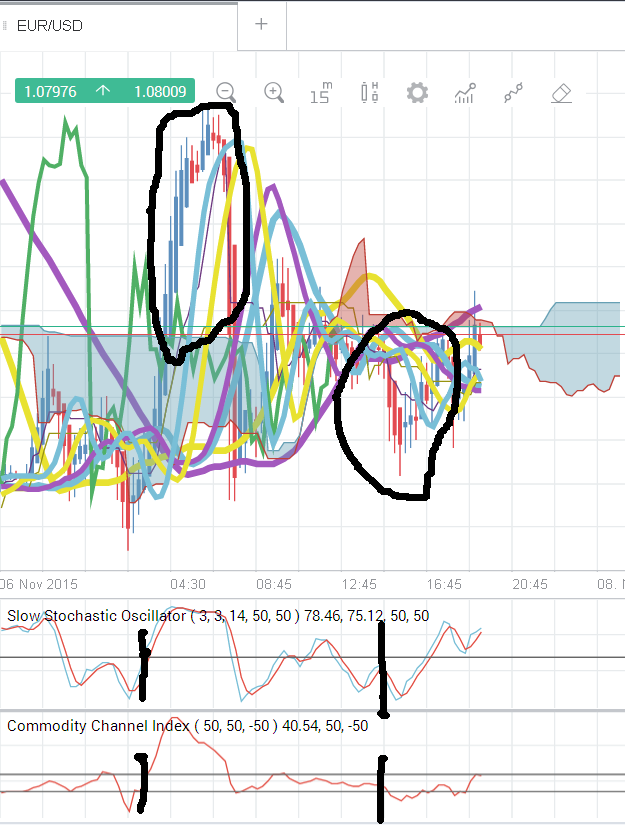Click the up arrow in price box
The height and width of the screenshot is (825, 625).
click(x=103, y=91)
